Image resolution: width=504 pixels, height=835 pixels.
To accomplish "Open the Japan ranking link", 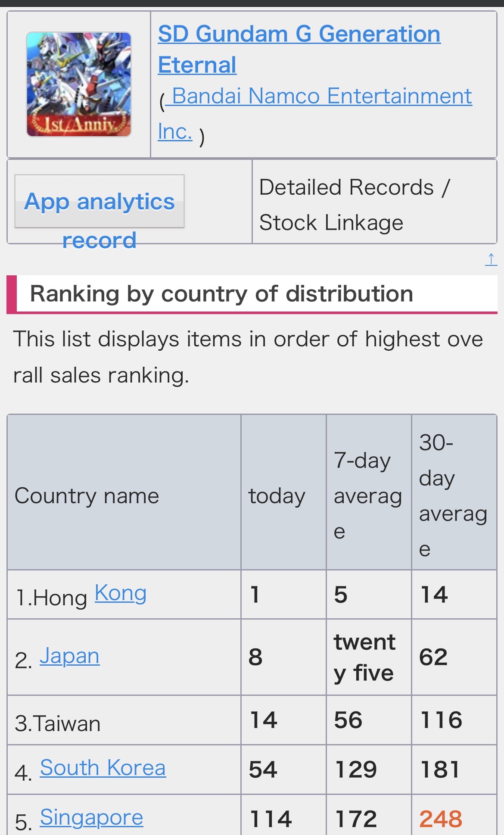I will pyautogui.click(x=70, y=656).
